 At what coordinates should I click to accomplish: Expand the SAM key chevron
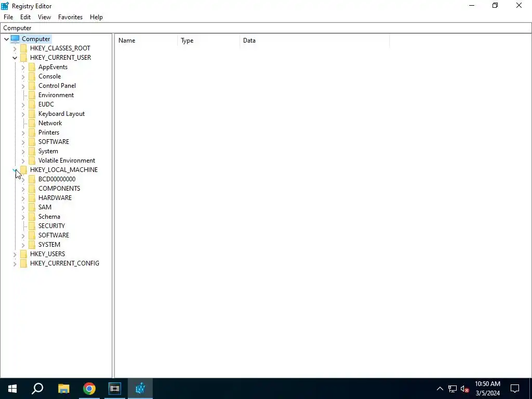point(23,207)
